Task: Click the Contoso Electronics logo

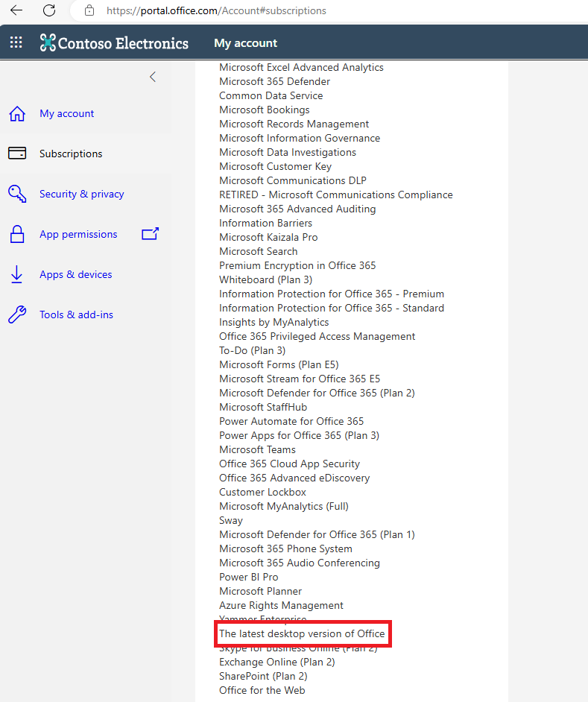Action: (114, 43)
